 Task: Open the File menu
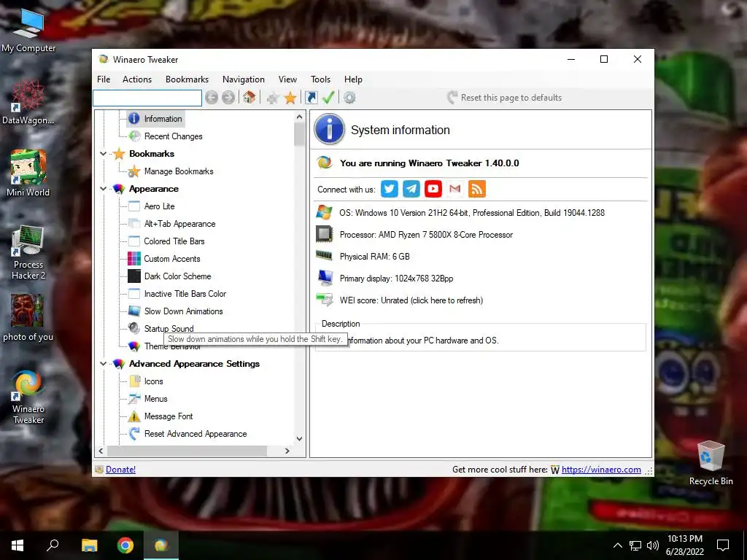click(104, 79)
